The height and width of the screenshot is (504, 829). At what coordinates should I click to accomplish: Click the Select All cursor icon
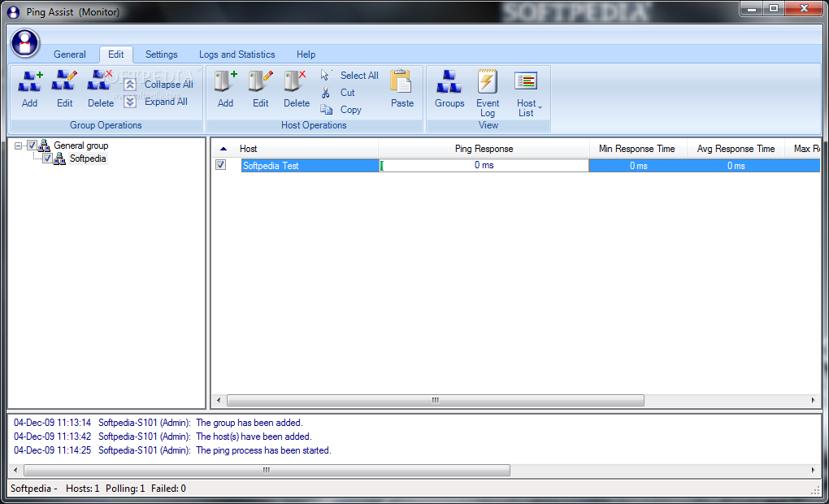[326, 75]
